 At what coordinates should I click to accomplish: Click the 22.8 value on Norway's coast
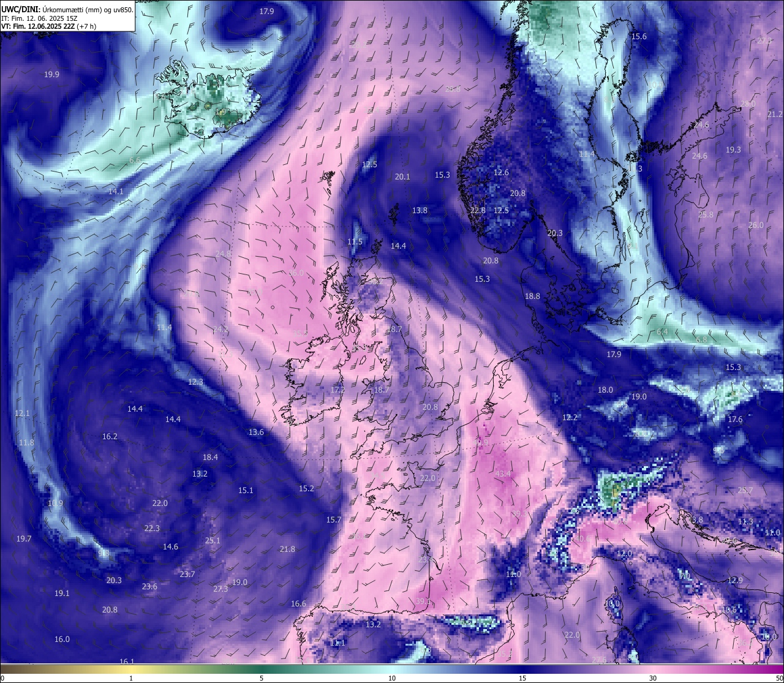478,211
